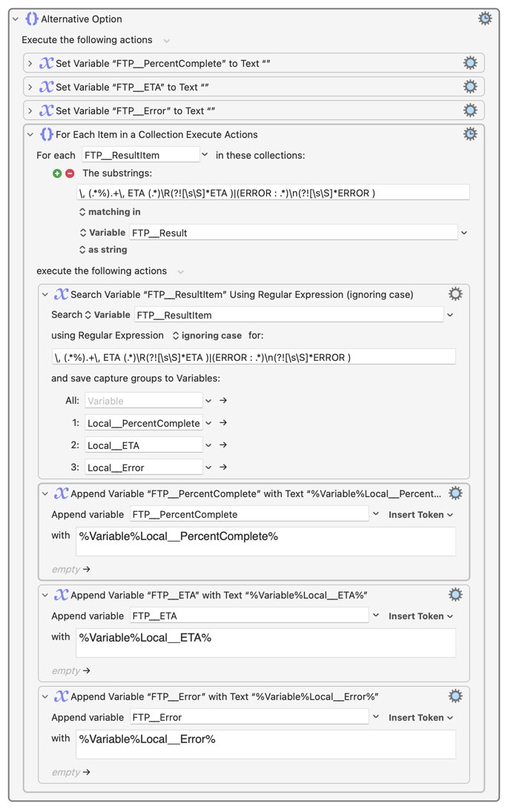Click the red minus remove collection icon
The width and height of the screenshot is (508, 812).
point(70,173)
